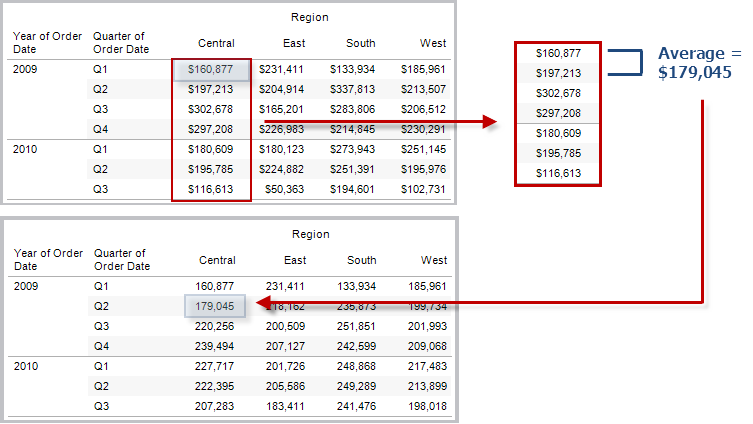
Task: Click the 209,068 West value
Action: coord(428,346)
